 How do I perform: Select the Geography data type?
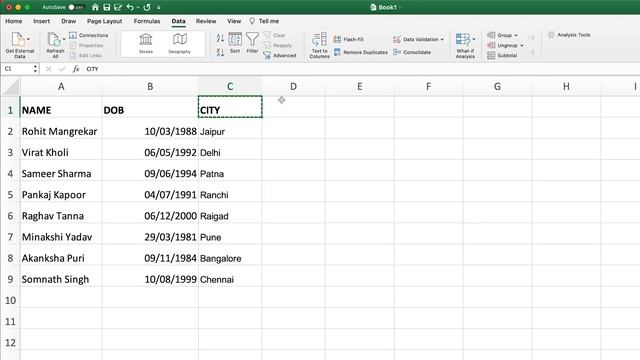180,43
